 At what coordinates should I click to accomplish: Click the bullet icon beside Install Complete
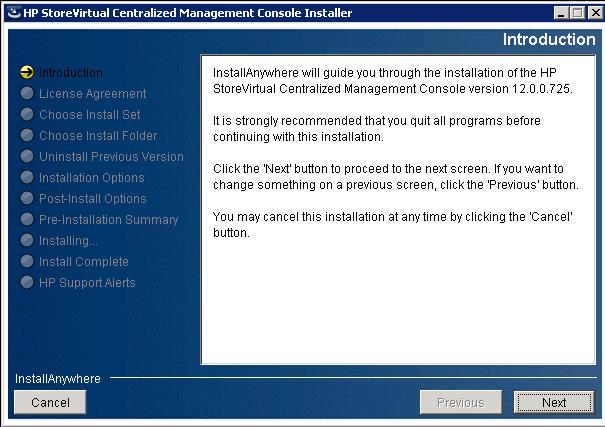27,261
